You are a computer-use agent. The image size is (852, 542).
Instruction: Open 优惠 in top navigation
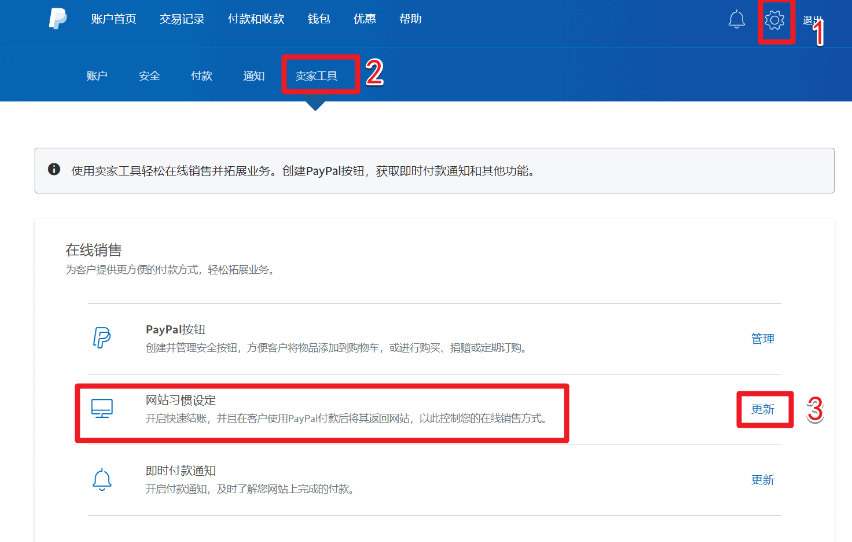pyautogui.click(x=365, y=19)
